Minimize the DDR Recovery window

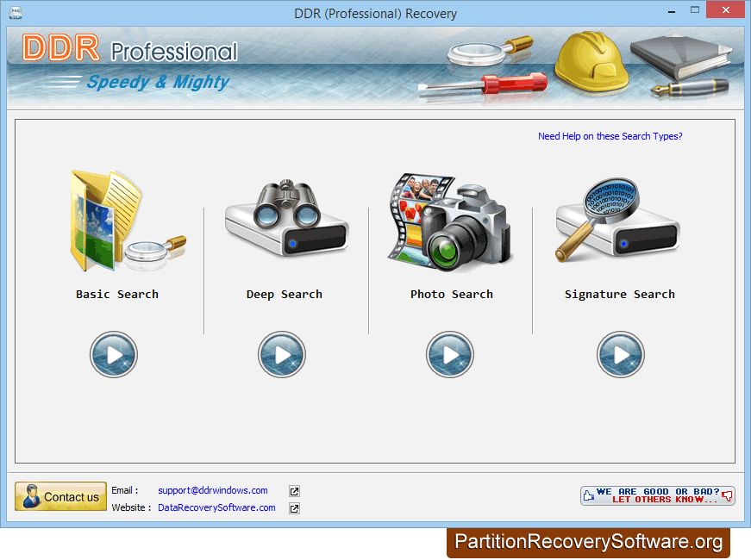pyautogui.click(x=672, y=10)
